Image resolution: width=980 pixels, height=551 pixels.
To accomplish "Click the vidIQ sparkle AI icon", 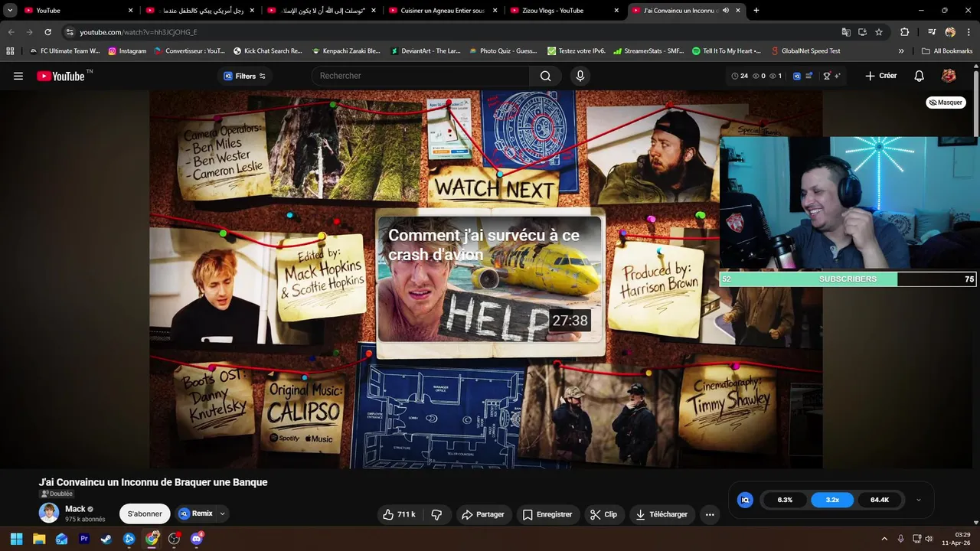I will (x=838, y=76).
